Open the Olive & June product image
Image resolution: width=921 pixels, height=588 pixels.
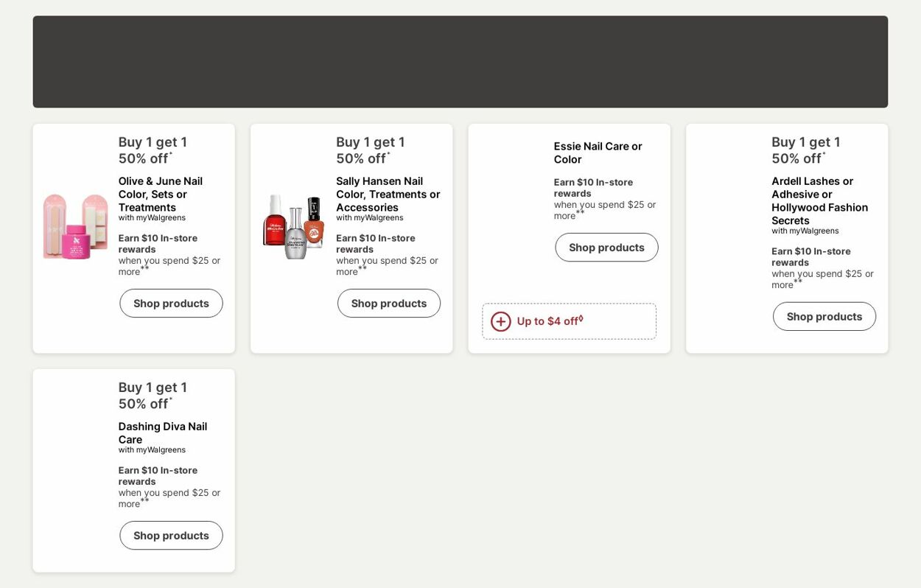75,226
